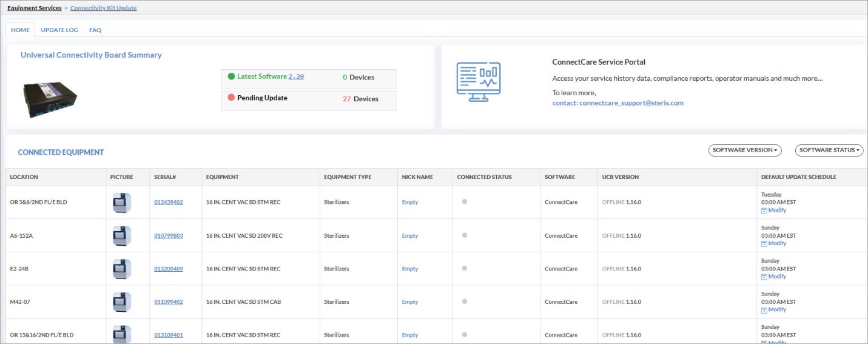Viewport: 868px width, 344px height.
Task: Click sterilizer picture for serial 010799803
Action: click(122, 235)
